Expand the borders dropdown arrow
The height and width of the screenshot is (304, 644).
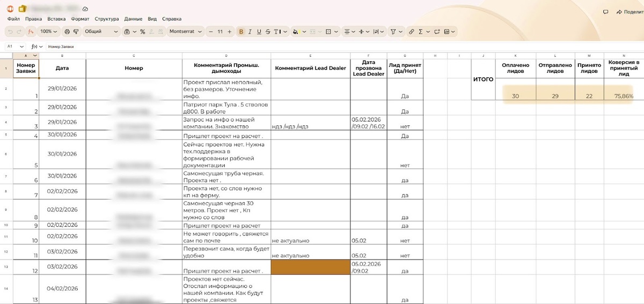[336, 32]
